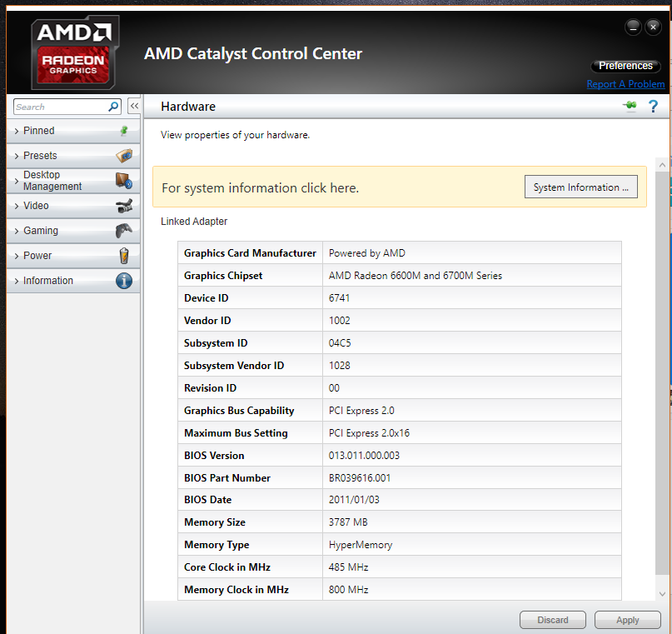Click the 'Linked Adapter' heading

pyautogui.click(x=194, y=222)
